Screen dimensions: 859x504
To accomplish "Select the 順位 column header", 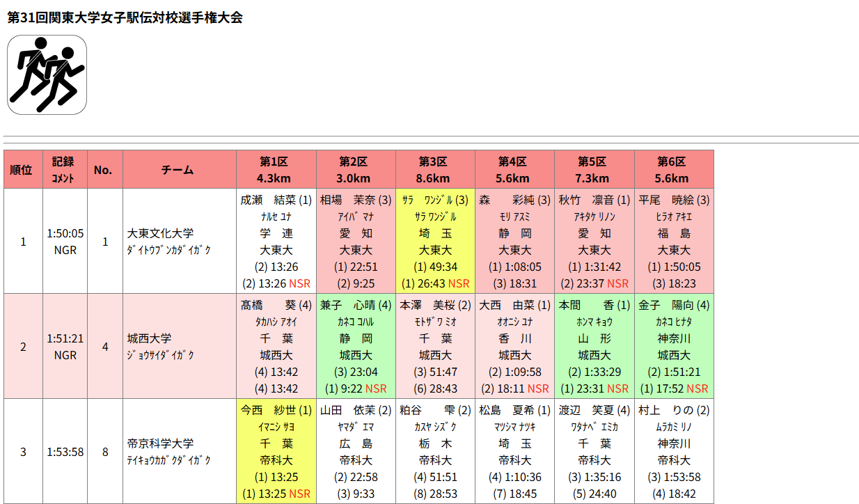I will click(23, 170).
